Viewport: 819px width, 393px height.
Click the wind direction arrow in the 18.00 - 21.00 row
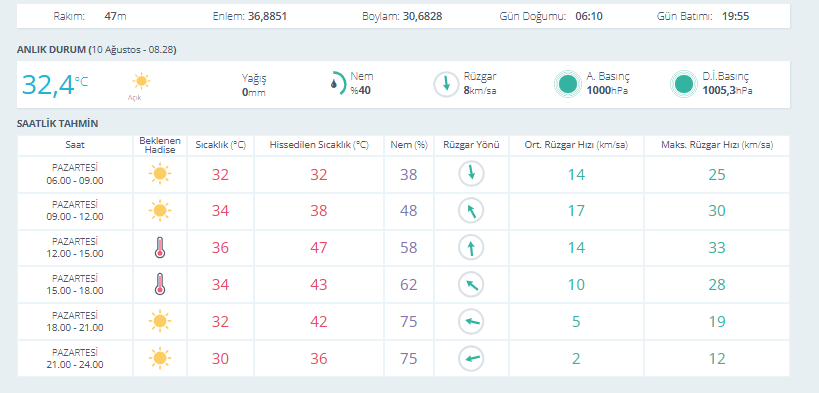click(x=472, y=321)
